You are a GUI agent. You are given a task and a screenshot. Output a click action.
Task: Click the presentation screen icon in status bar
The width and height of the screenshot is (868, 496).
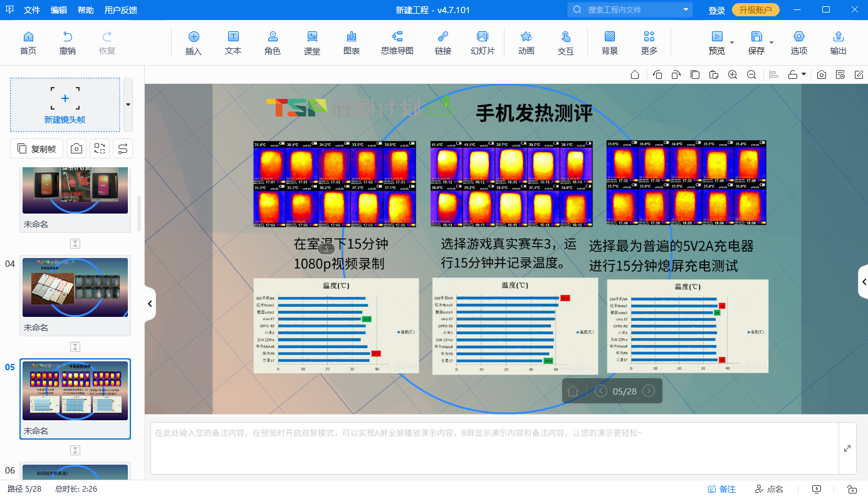tap(816, 489)
